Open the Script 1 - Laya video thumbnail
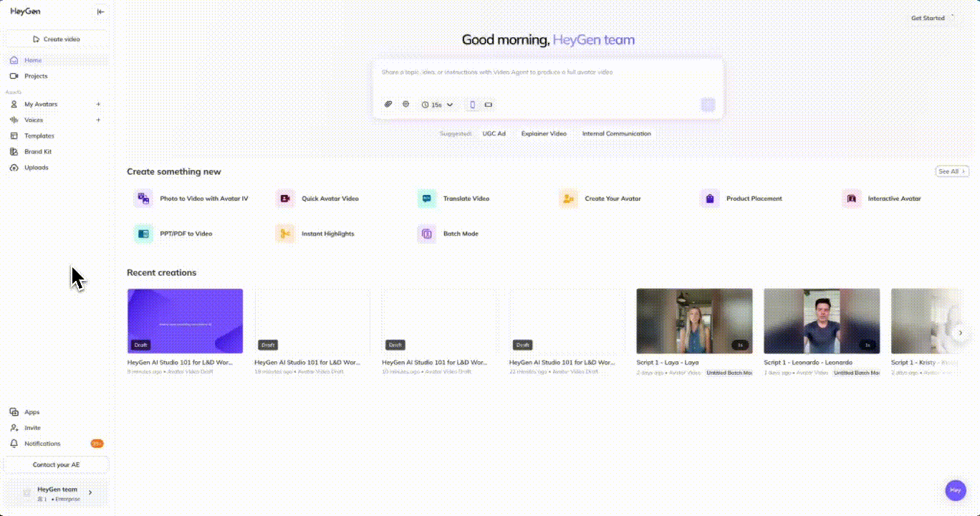 (694, 321)
